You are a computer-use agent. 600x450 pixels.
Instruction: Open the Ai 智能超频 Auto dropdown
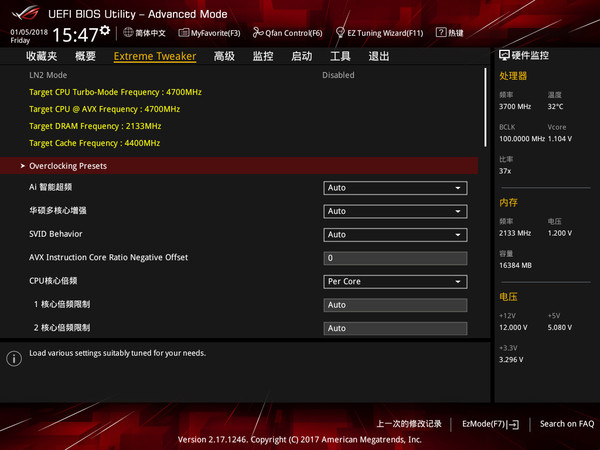tap(395, 188)
